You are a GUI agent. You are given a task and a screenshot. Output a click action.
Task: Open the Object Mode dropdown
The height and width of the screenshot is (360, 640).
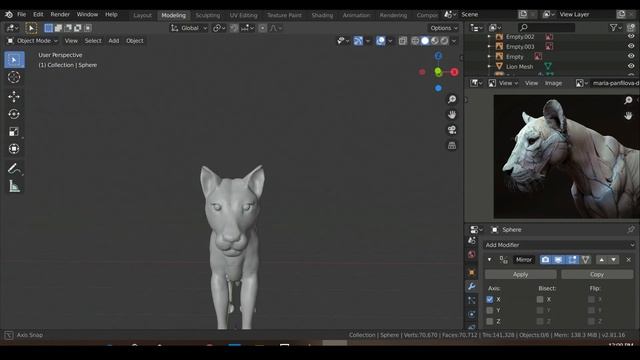tap(33, 41)
